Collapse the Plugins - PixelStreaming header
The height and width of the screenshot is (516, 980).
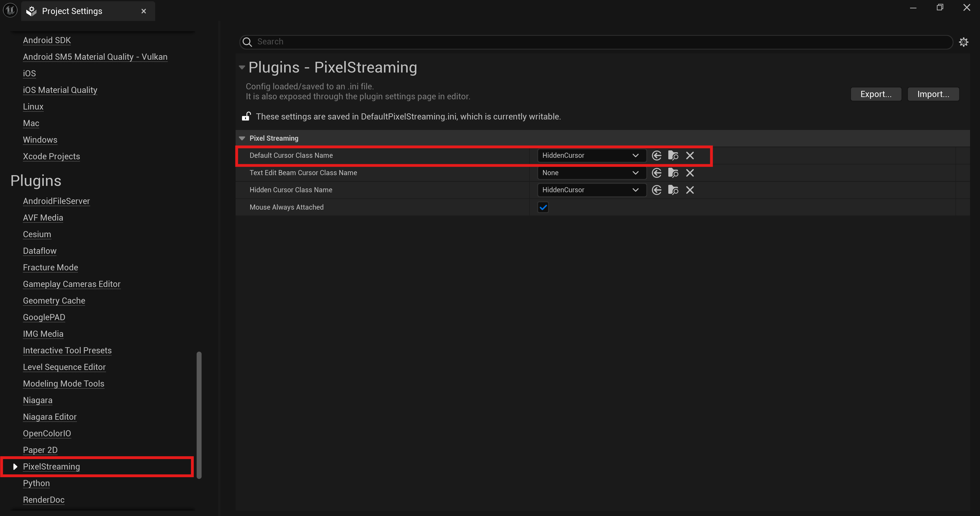pos(242,67)
